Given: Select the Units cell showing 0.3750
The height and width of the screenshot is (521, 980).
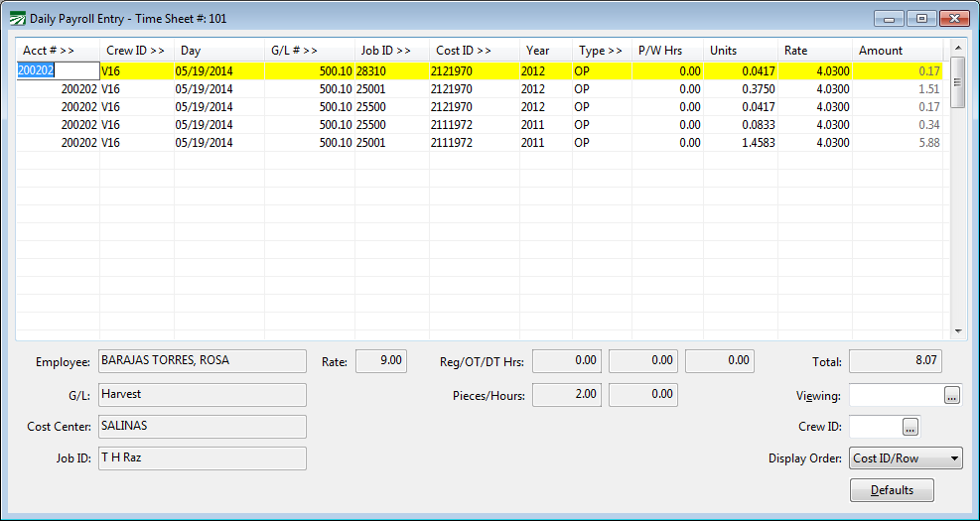Looking at the screenshot, I should (x=741, y=89).
